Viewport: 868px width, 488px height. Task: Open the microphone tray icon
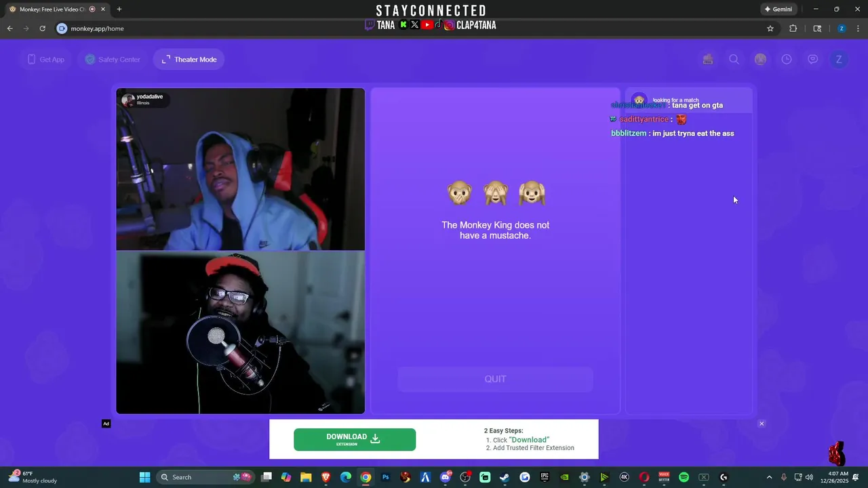point(784,477)
